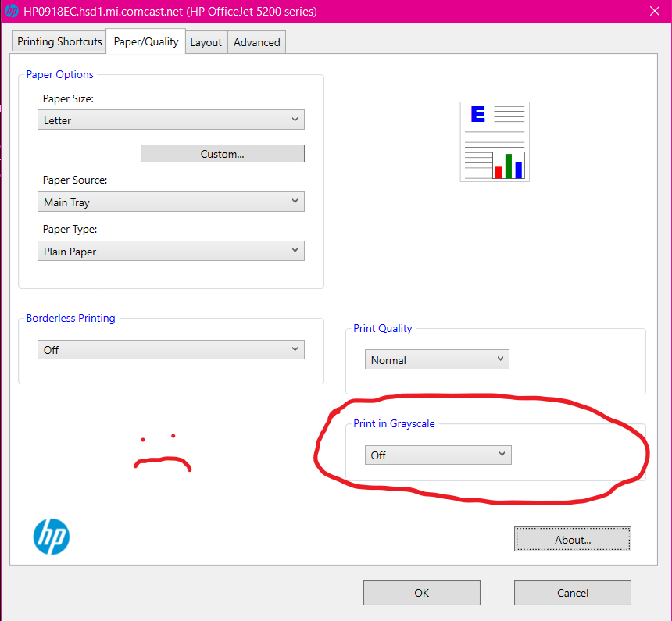672x621 pixels.
Task: Open the Paper Type dropdown (Plain Paper)
Action: point(171,251)
